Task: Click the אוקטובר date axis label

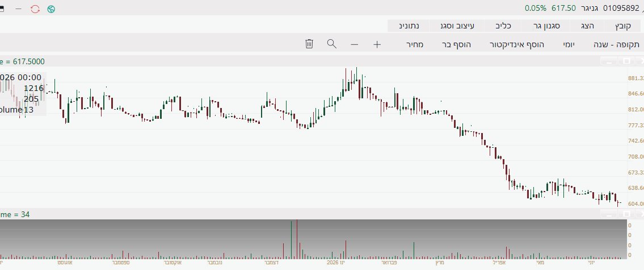Action: click(172, 262)
